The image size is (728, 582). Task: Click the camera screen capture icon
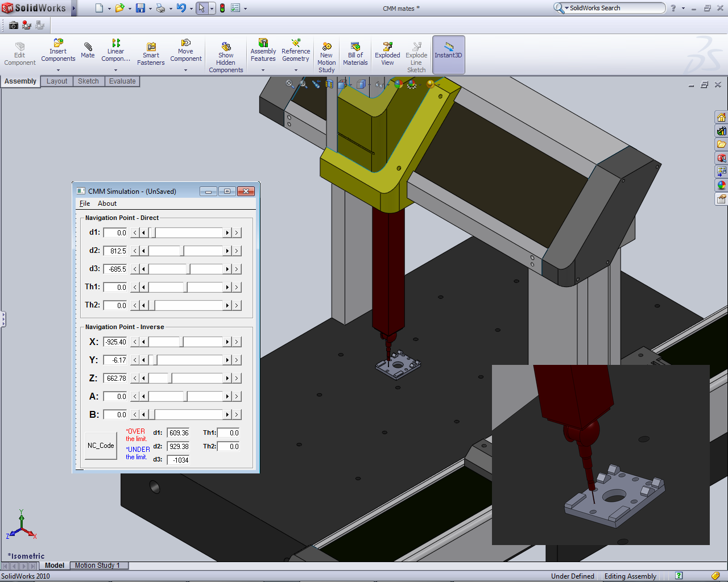[14, 25]
